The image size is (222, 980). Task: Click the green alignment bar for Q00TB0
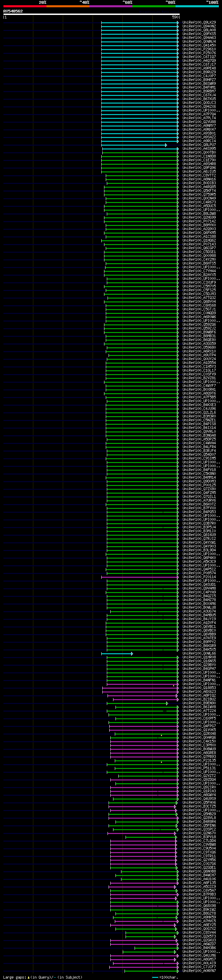pyautogui.click(x=140, y=153)
